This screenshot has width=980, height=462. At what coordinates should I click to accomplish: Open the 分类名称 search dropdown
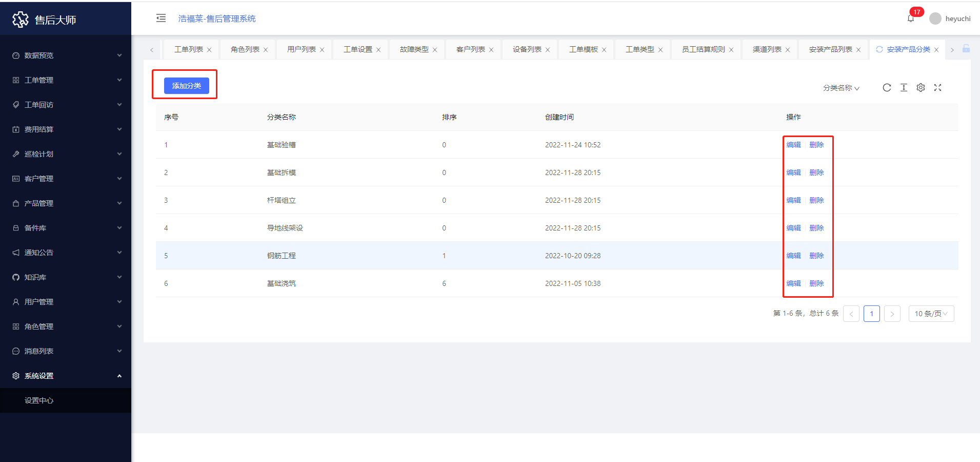click(x=841, y=88)
